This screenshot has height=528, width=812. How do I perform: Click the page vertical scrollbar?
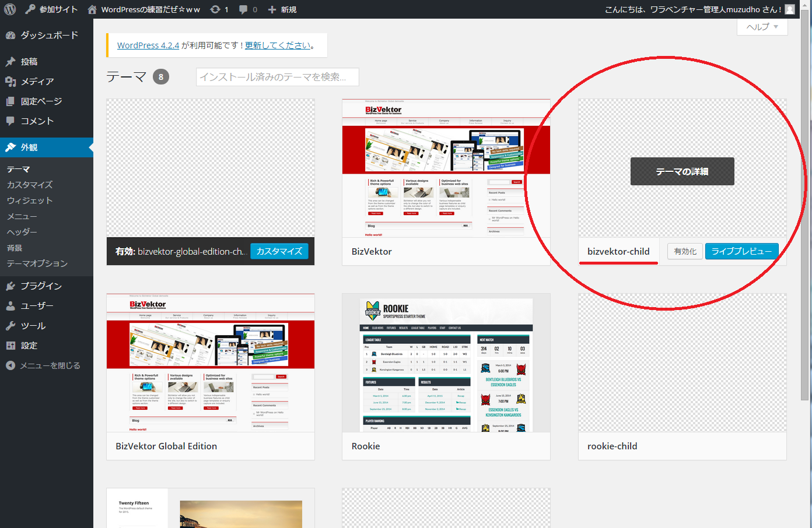[806, 204]
